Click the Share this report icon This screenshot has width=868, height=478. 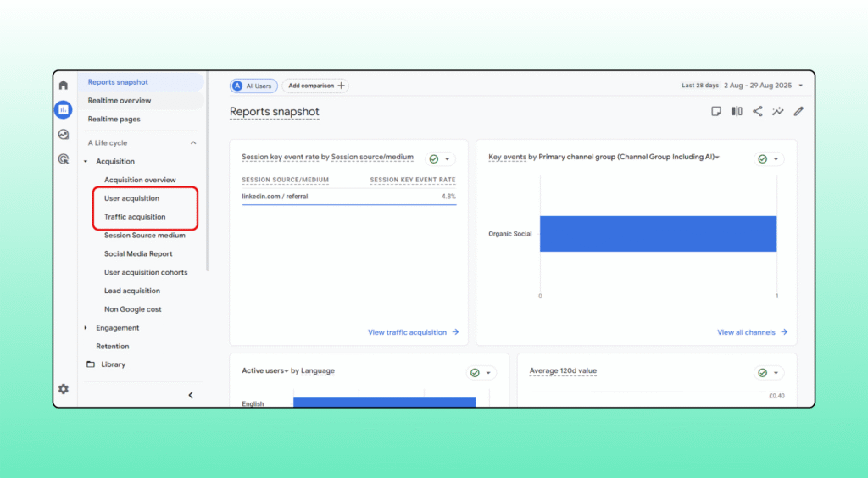[x=757, y=111]
